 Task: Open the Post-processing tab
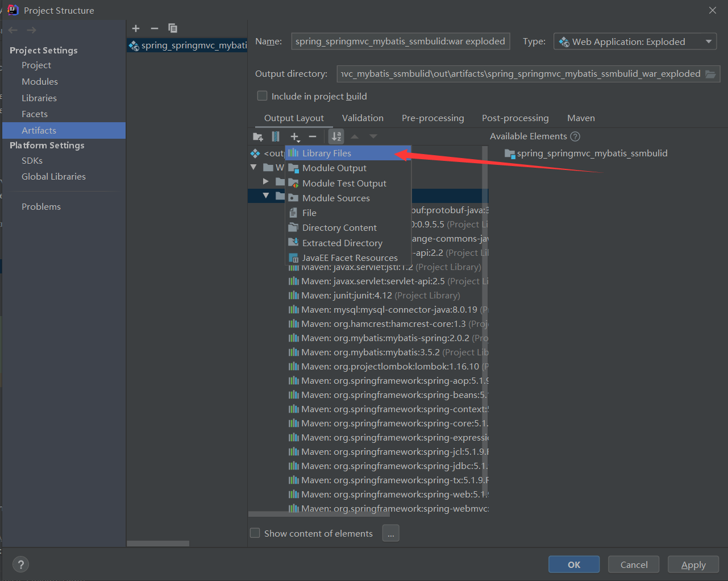[x=514, y=118]
